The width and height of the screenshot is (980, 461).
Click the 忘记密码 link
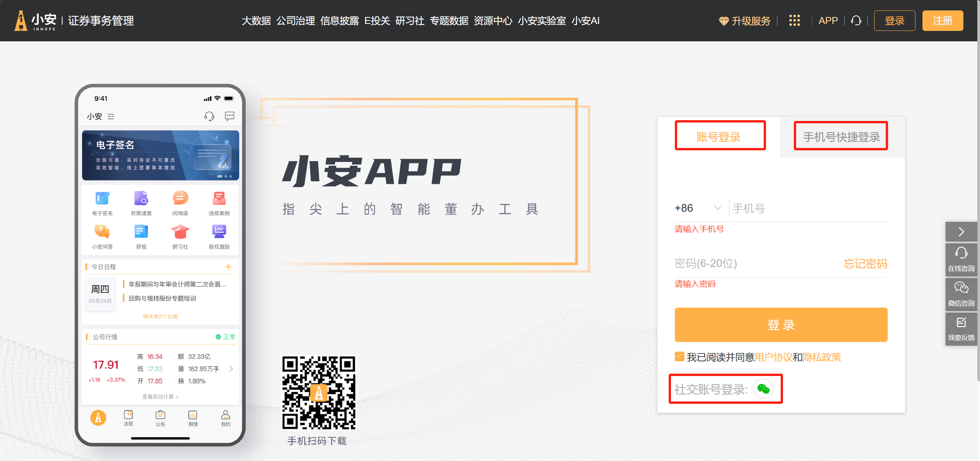tap(865, 264)
